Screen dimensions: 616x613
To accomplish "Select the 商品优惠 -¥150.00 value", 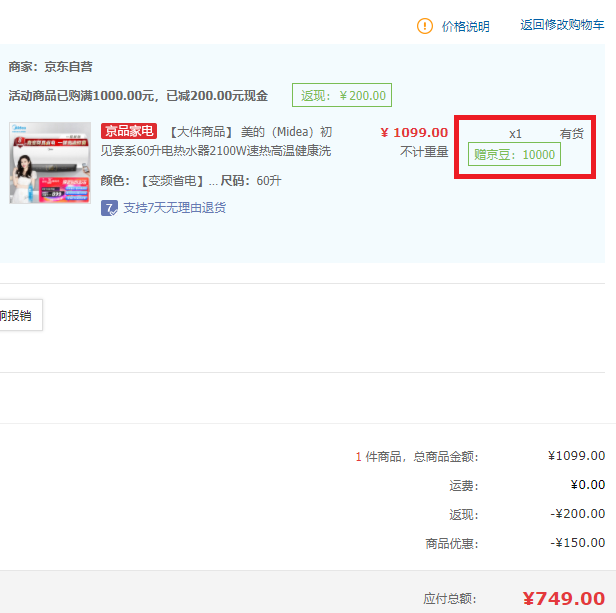I will 578,543.
